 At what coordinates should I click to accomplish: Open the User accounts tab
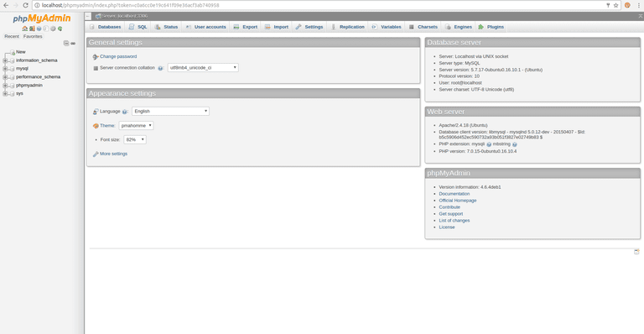[x=205, y=27]
